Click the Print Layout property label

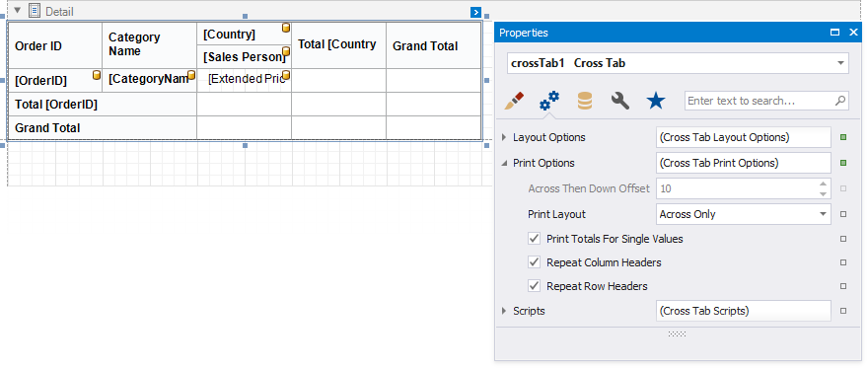pos(556,214)
